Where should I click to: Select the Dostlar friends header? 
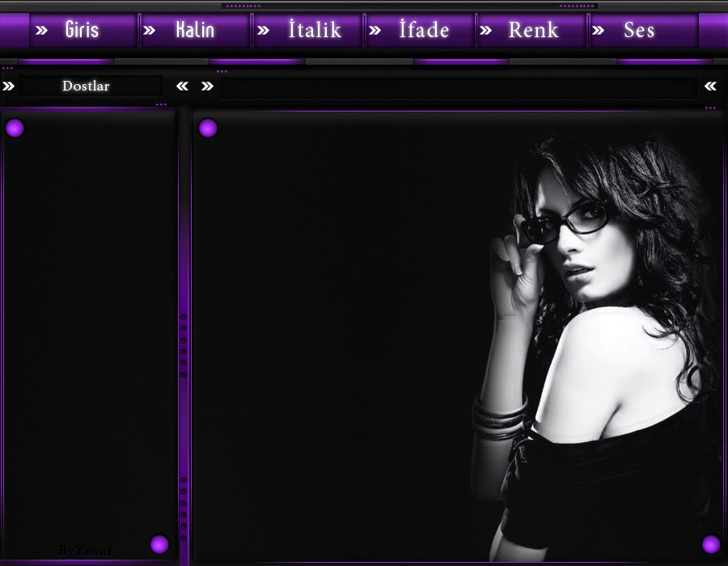(x=86, y=87)
